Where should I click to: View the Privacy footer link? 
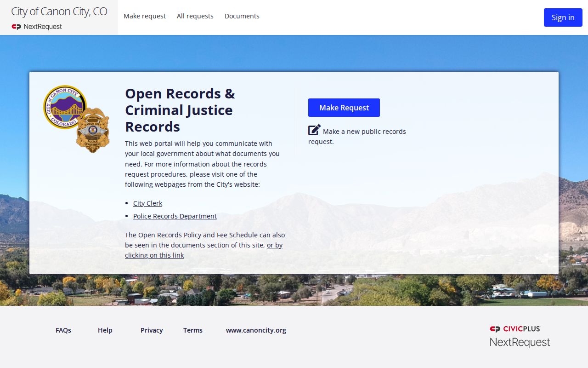pos(152,330)
